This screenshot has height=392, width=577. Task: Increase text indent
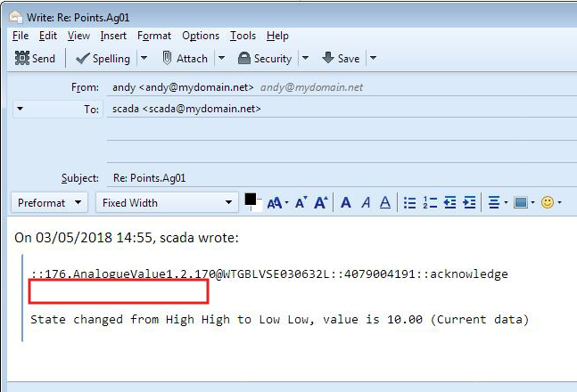click(469, 203)
